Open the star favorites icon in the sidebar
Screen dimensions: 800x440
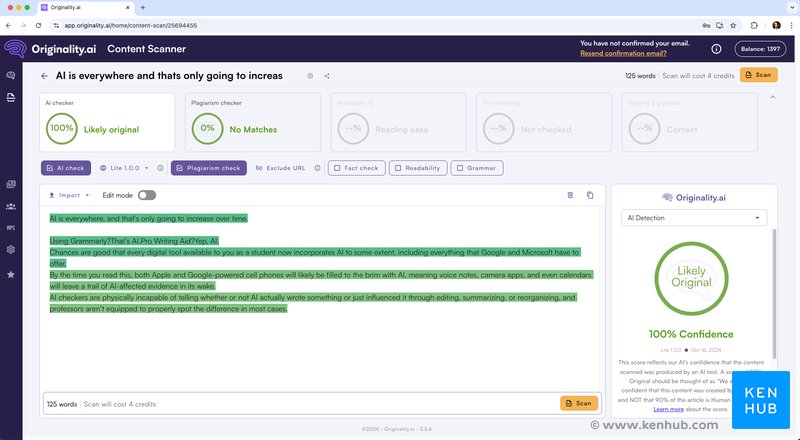[x=11, y=275]
